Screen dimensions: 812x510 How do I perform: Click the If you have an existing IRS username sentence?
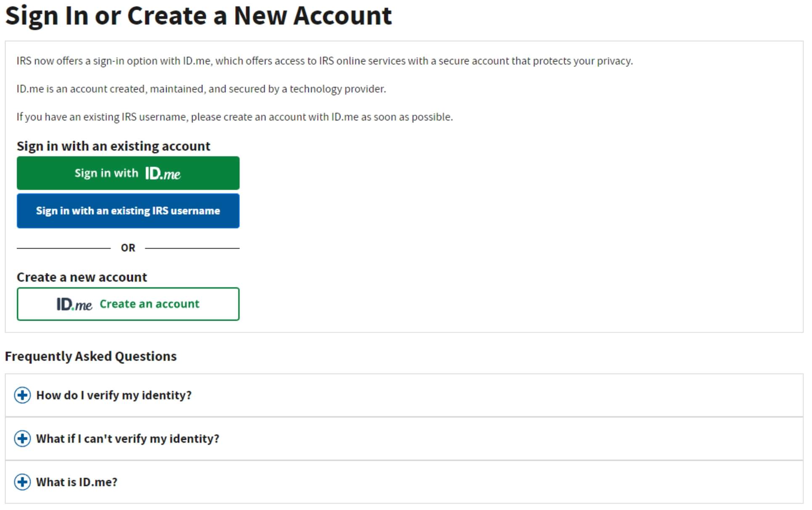pyautogui.click(x=234, y=117)
